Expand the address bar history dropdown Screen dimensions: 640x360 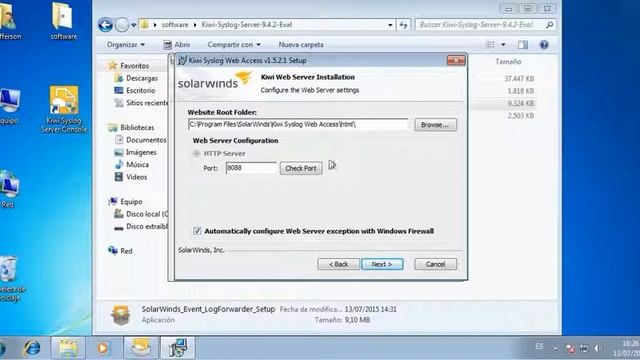point(390,25)
